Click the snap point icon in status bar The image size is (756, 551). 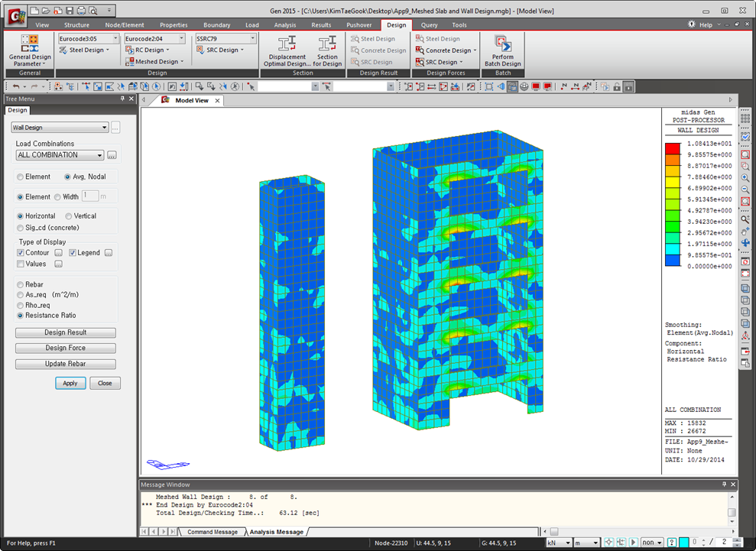tap(609, 543)
